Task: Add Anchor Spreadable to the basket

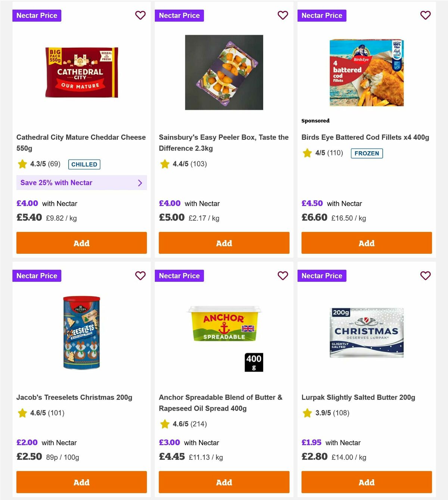Action: (224, 482)
